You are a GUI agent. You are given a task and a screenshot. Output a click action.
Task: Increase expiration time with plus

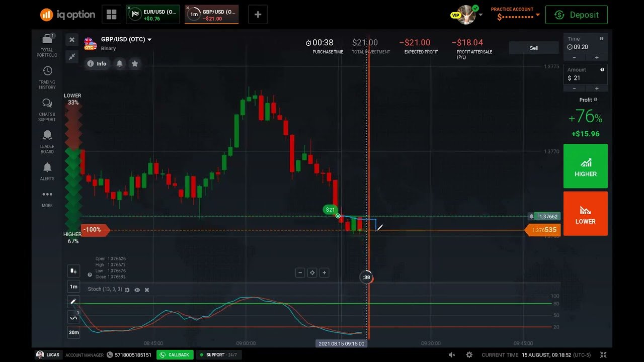pyautogui.click(x=597, y=57)
